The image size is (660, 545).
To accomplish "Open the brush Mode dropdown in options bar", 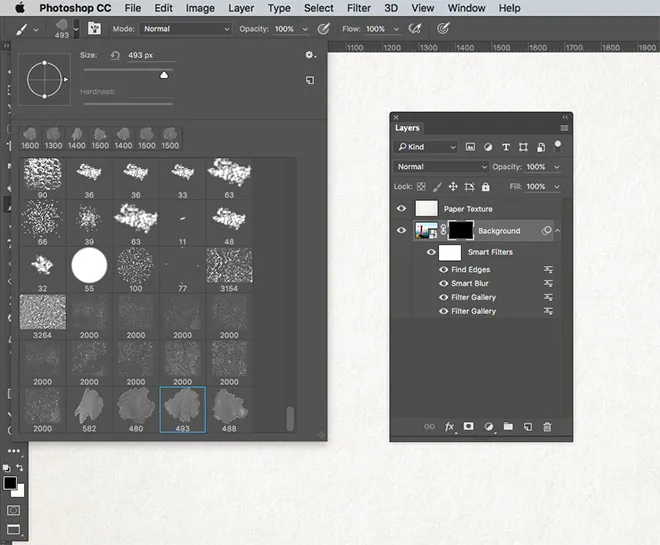I will 185,29.
